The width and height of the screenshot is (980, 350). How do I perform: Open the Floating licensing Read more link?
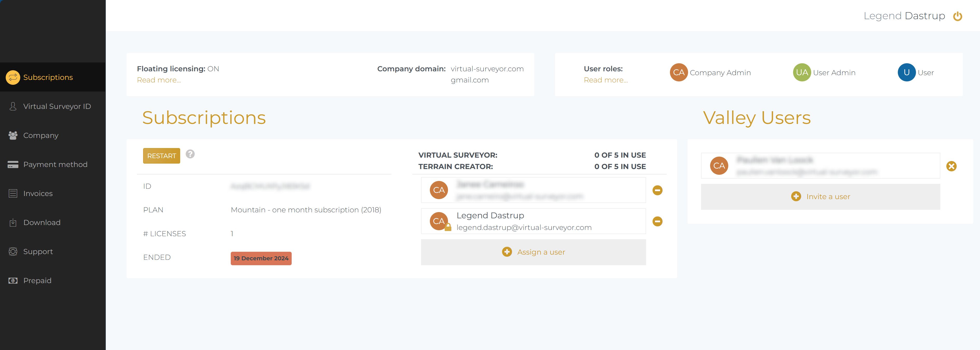159,80
